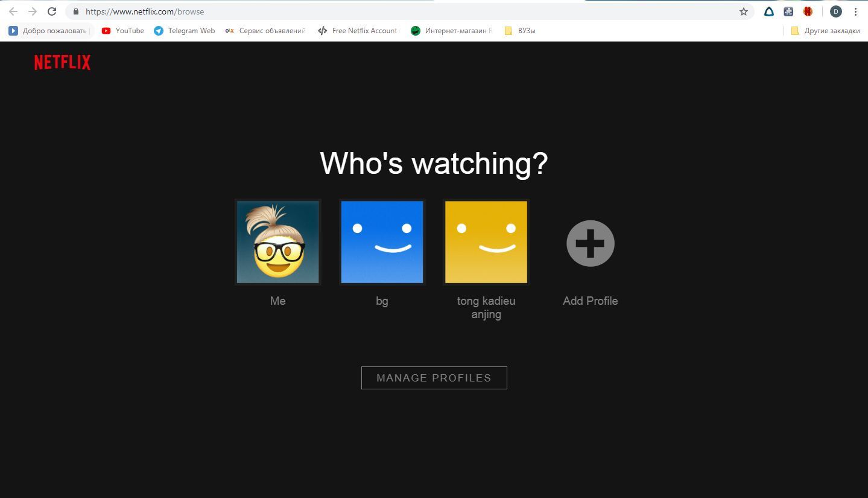Screen dimensions: 868x498
Task: Click the 'Who's watching?' heading
Action: point(434,163)
